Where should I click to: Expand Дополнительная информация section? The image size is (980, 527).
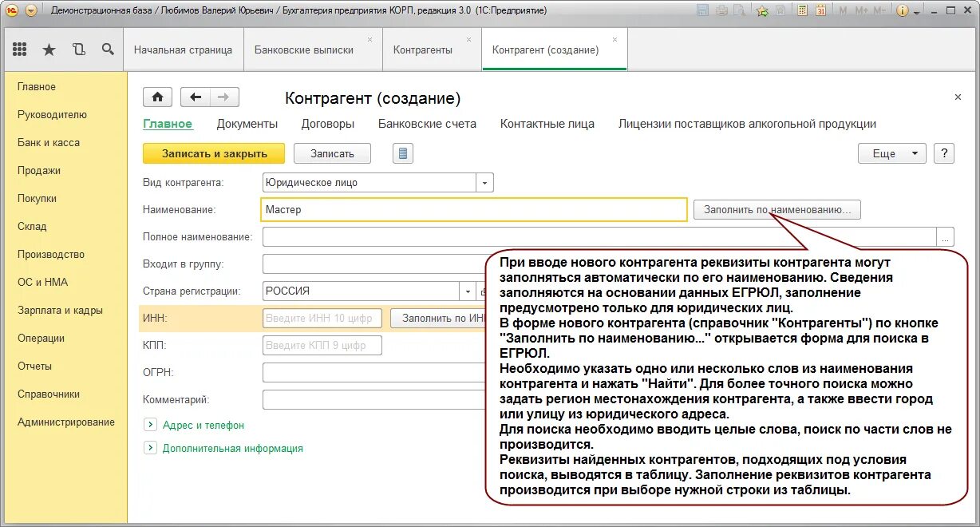point(223,449)
